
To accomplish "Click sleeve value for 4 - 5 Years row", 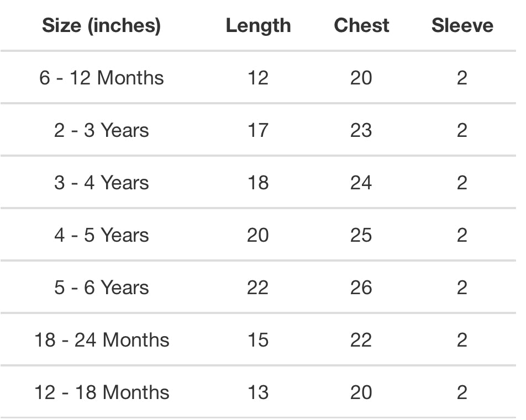I will 462,235.
